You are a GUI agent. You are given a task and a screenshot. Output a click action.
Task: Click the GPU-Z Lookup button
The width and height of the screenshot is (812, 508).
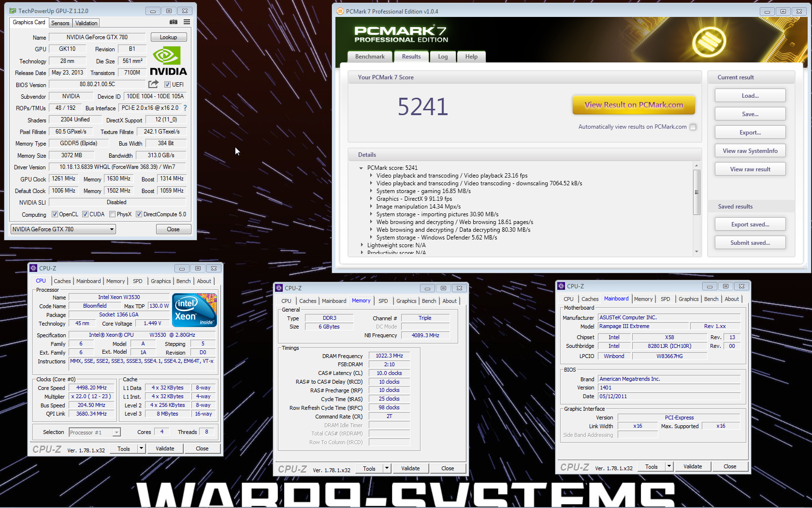(169, 37)
